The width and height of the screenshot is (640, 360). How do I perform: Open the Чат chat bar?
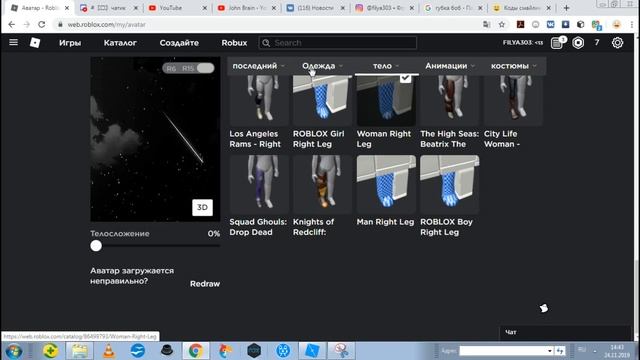565,332
